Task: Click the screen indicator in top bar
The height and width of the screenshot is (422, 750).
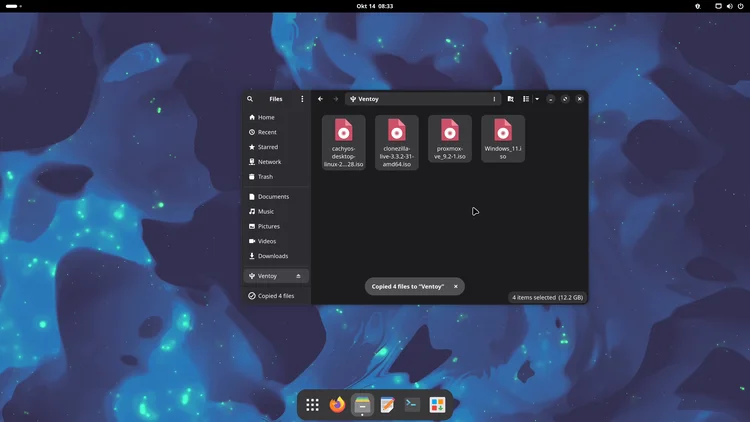Action: click(x=718, y=6)
